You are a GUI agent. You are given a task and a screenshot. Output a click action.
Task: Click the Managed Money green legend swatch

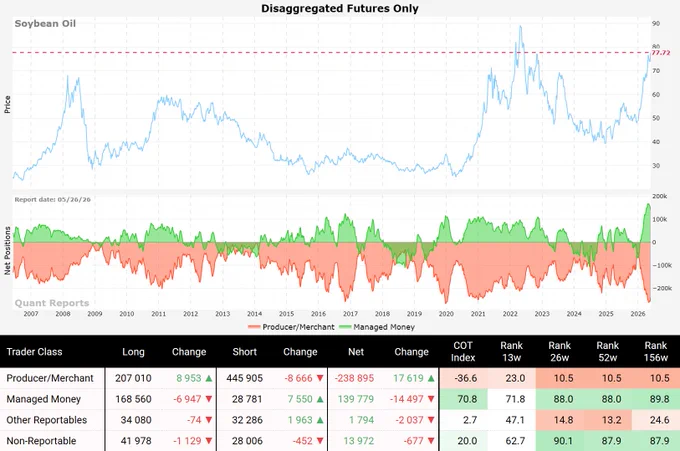345,327
